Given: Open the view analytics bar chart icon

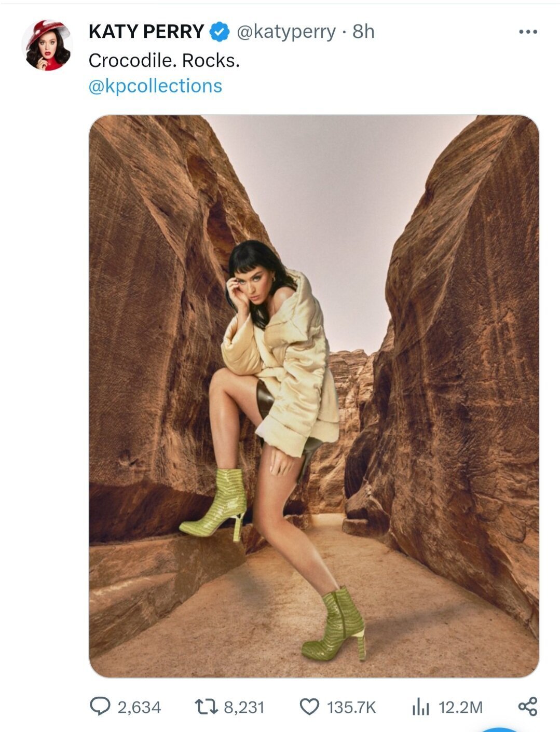Looking at the screenshot, I should tap(420, 707).
